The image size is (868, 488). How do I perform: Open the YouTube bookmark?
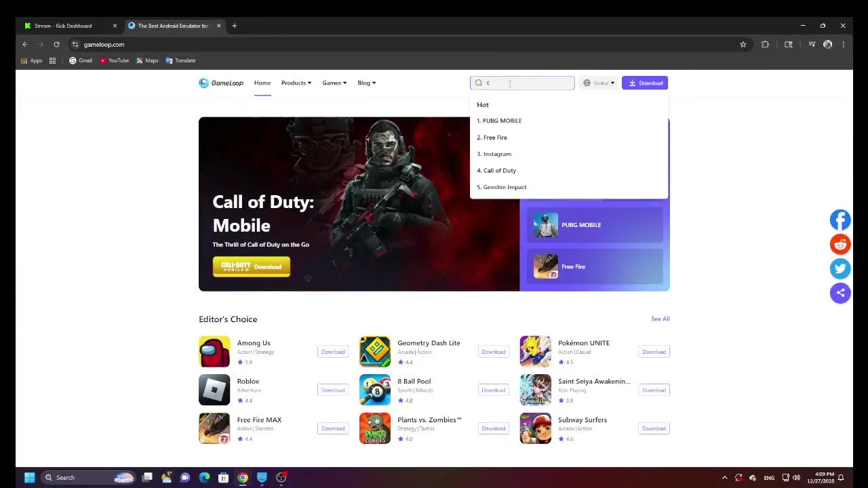114,60
